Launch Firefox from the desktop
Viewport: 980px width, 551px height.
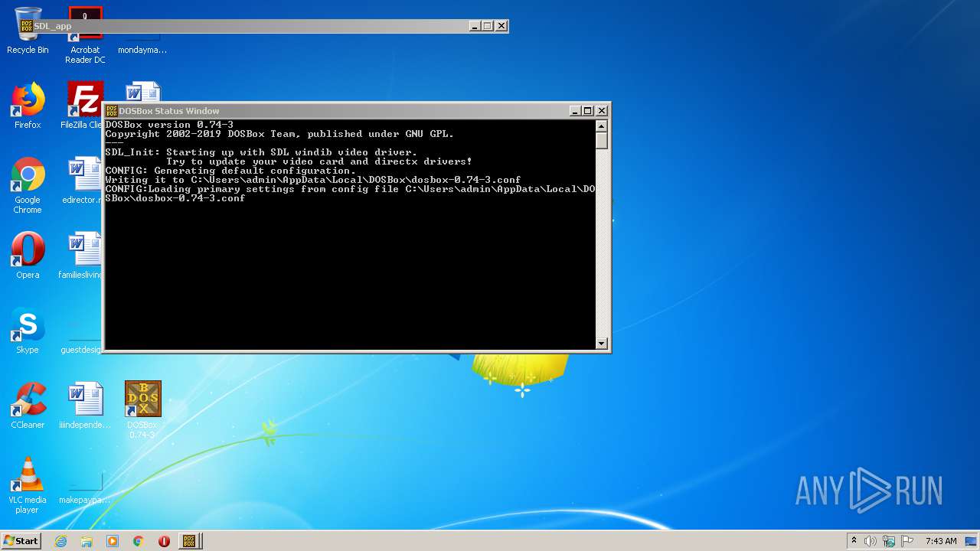tap(28, 106)
